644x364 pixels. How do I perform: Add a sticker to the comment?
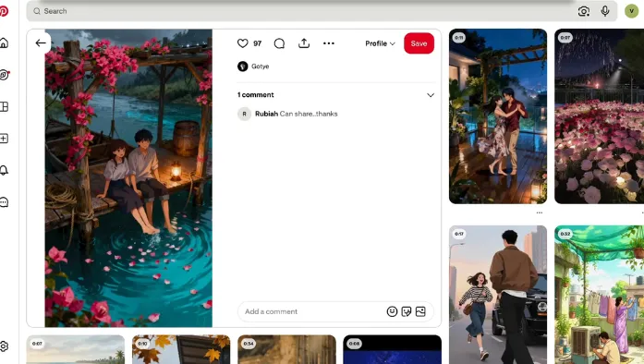point(407,311)
